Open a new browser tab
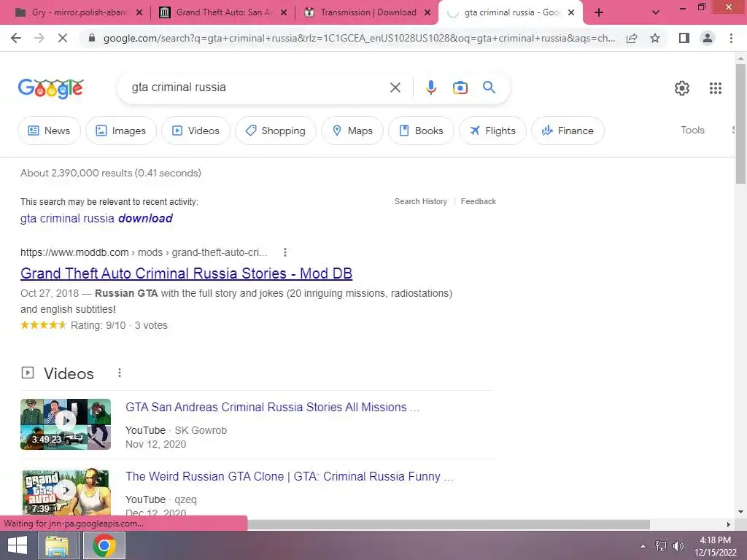 pos(599,13)
